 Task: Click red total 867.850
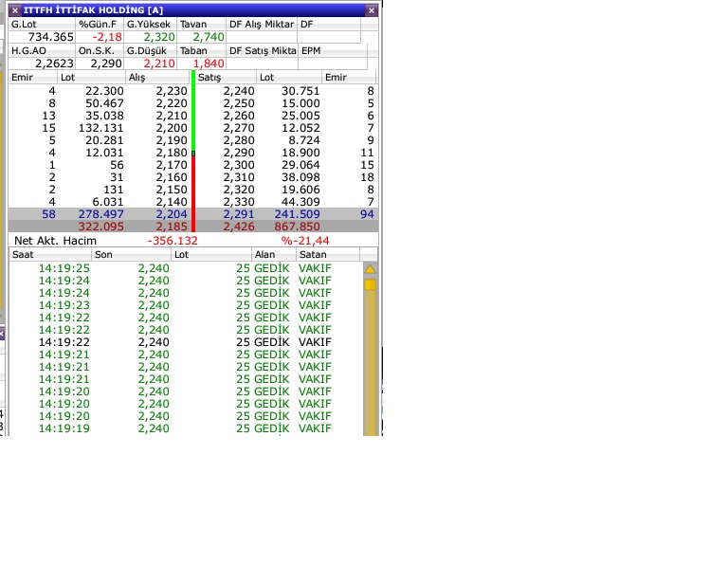[x=297, y=227]
